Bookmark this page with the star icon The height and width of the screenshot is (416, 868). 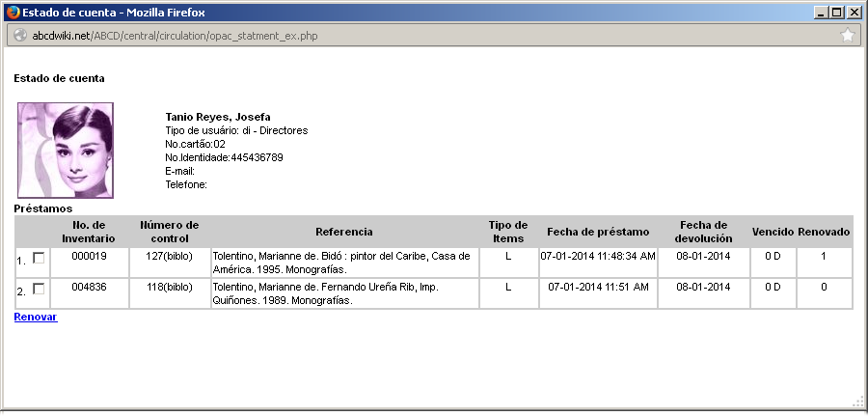coord(847,36)
